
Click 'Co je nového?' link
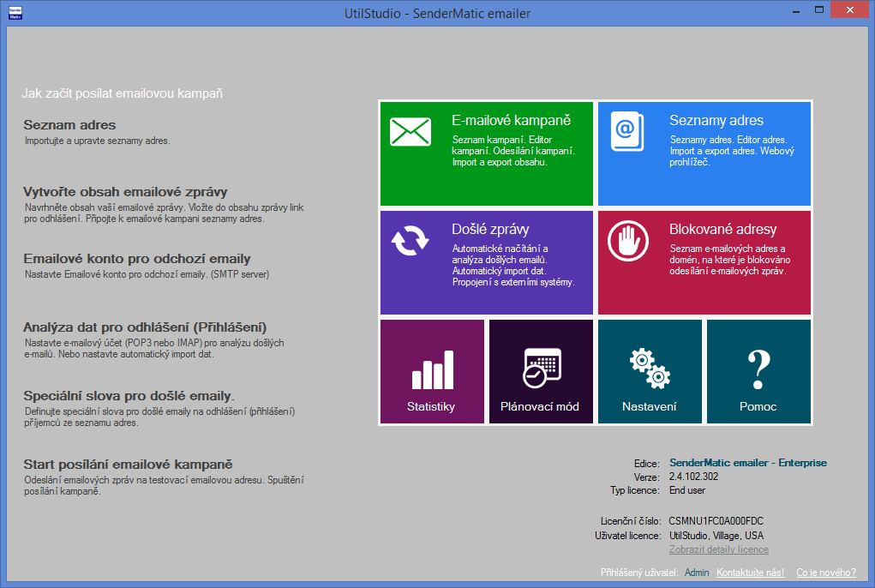pyautogui.click(x=826, y=573)
